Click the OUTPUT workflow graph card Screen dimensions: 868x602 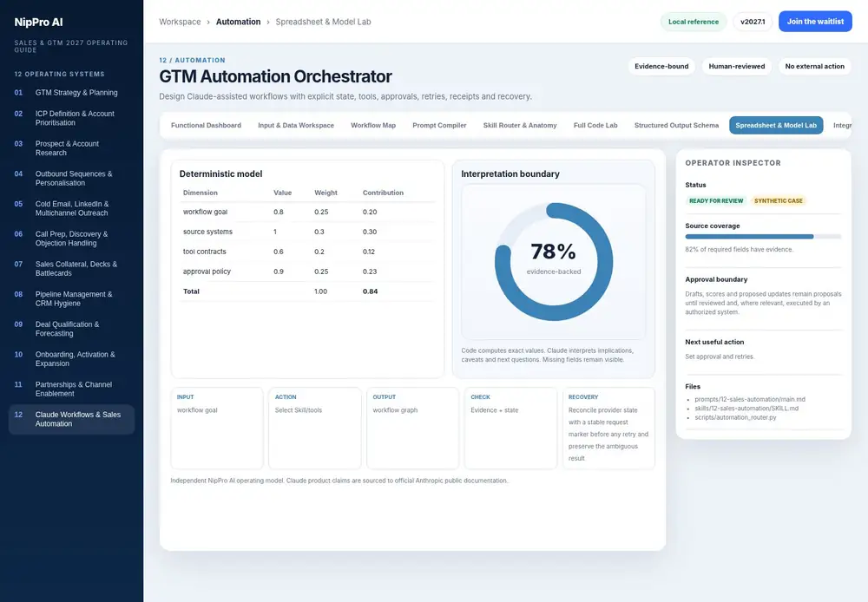coord(413,428)
